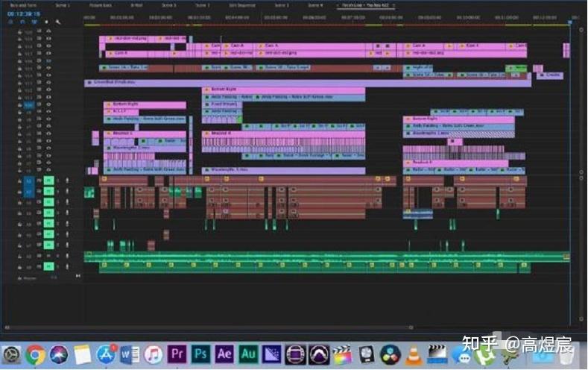Click the blue playhead marker on ruler
The width and height of the screenshot is (588, 370).
pos(569,22)
